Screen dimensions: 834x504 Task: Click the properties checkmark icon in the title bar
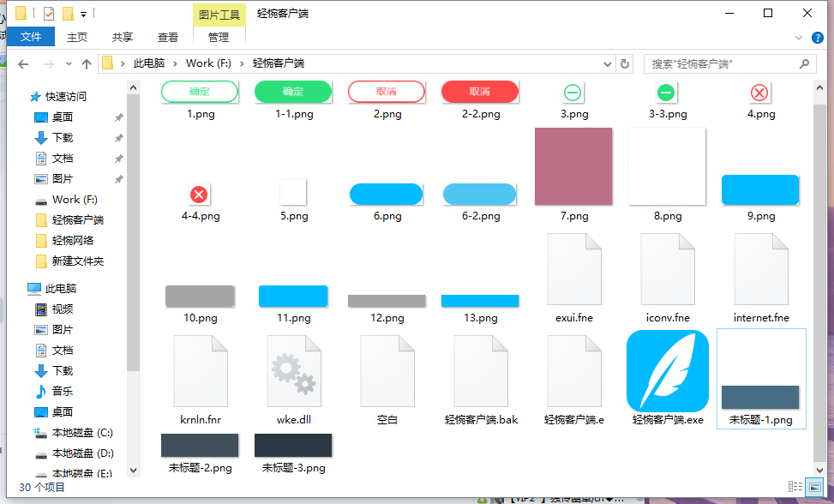click(x=49, y=14)
